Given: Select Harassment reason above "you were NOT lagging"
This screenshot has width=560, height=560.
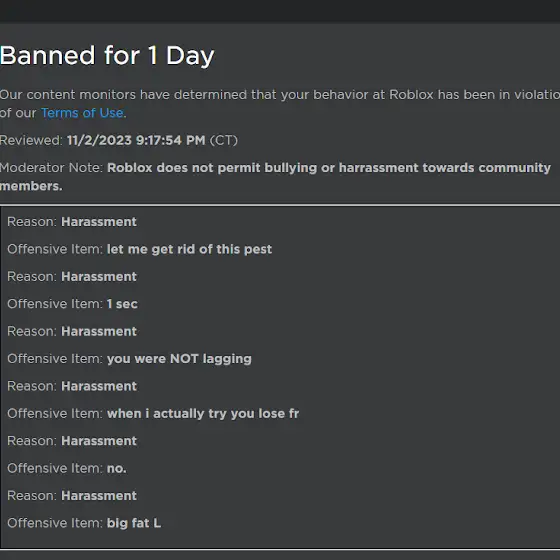Looking at the screenshot, I should (99, 331).
